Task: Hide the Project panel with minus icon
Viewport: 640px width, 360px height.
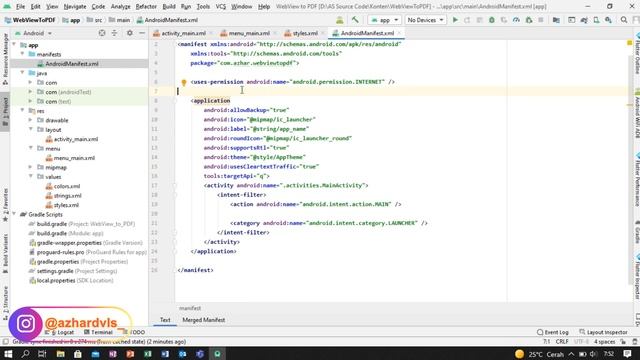Action: [142, 33]
